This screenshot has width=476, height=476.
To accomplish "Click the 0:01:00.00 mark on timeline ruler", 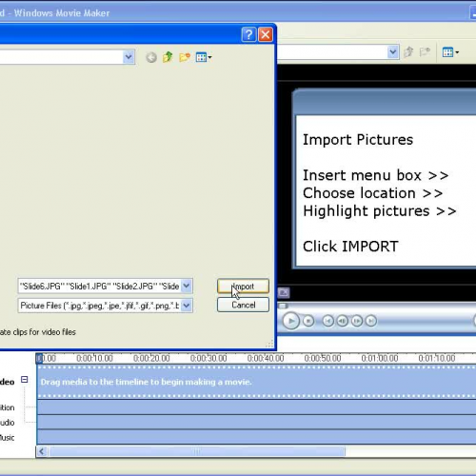I will pyautogui.click(x=380, y=358).
